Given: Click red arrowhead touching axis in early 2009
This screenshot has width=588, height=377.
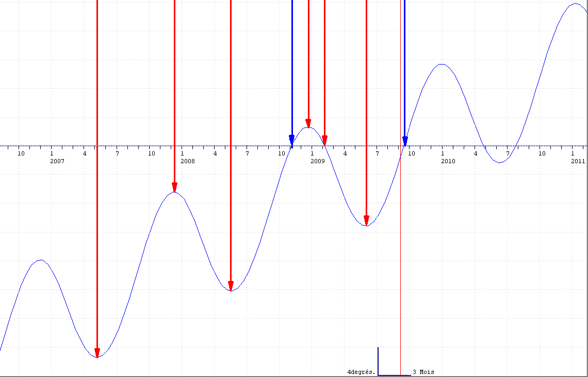Looking at the screenshot, I should coord(324,140).
